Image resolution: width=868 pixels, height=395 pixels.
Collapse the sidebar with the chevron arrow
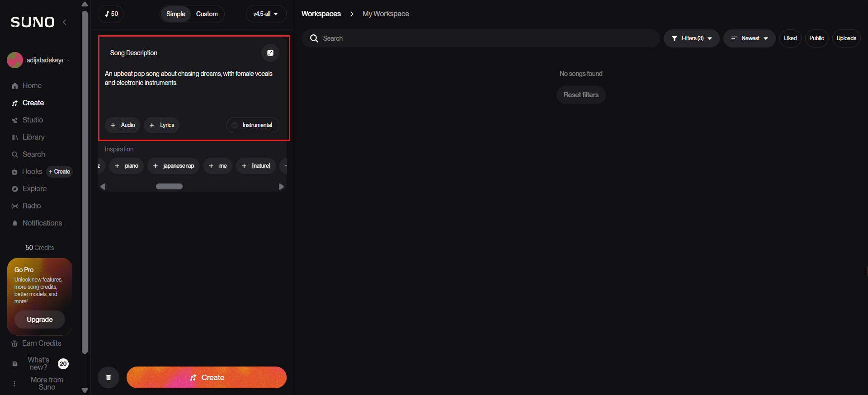[65, 22]
